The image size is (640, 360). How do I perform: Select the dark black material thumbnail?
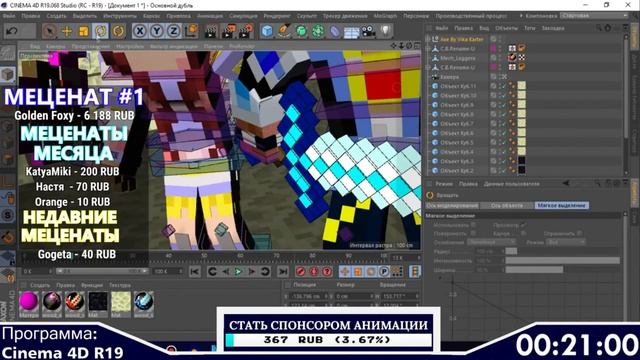coord(98,302)
